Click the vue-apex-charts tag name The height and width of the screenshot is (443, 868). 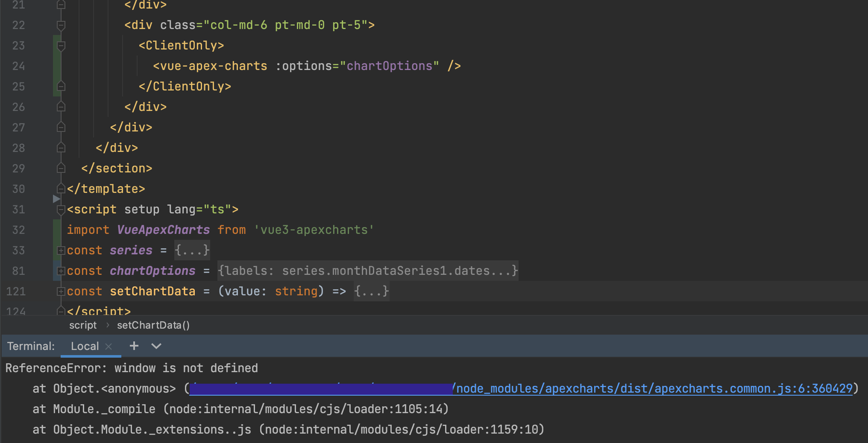[x=214, y=66]
